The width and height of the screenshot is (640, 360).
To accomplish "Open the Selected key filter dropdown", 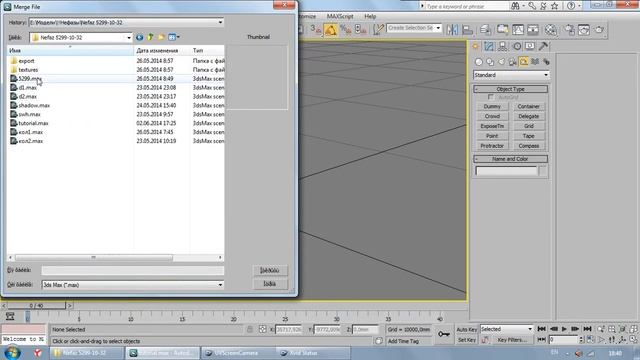I will pyautogui.click(x=507, y=329).
